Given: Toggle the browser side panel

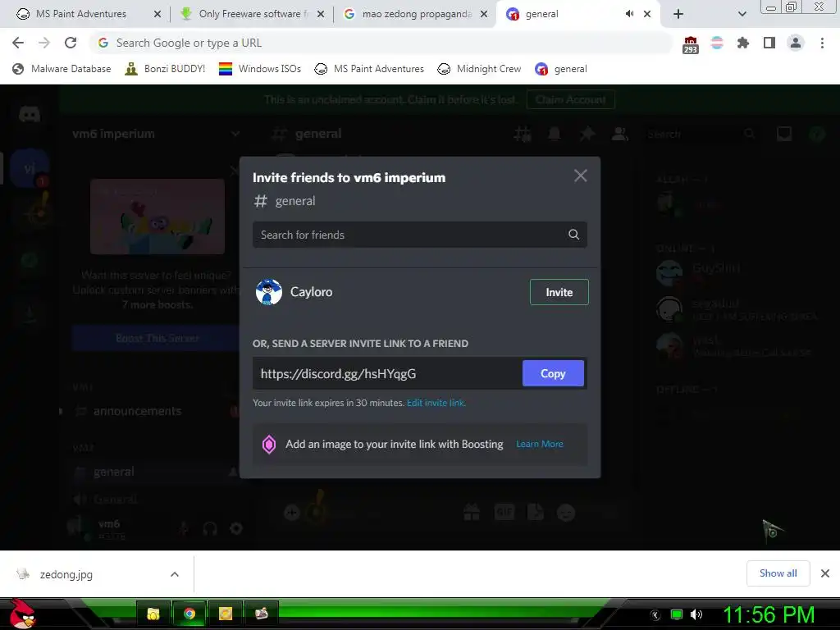Looking at the screenshot, I should pos(769,43).
